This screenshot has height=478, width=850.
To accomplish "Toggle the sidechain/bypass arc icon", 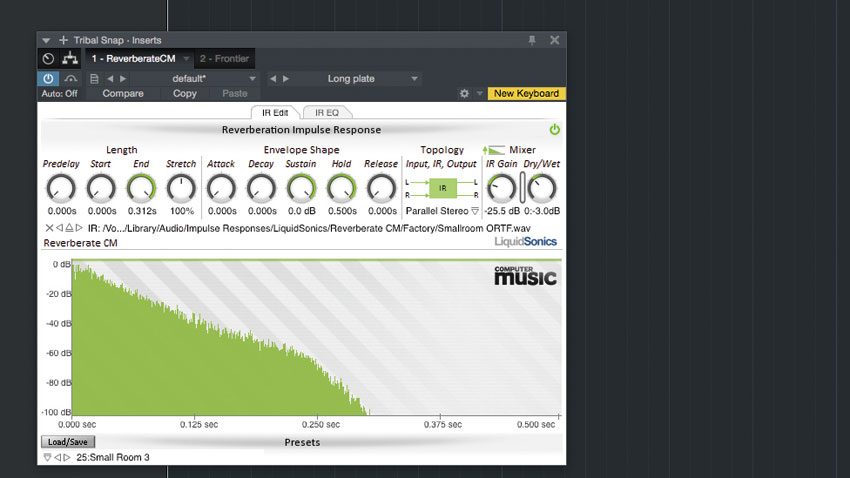I will click(70, 79).
